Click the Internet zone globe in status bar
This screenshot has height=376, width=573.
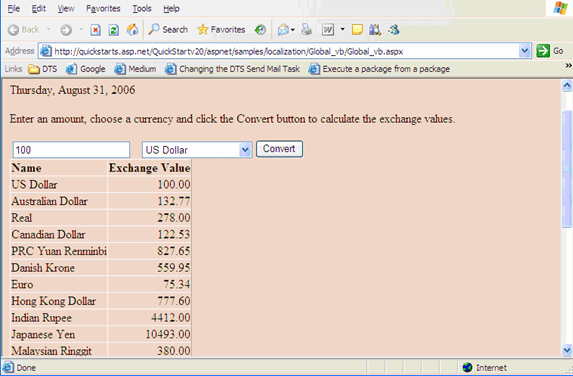pyautogui.click(x=467, y=367)
